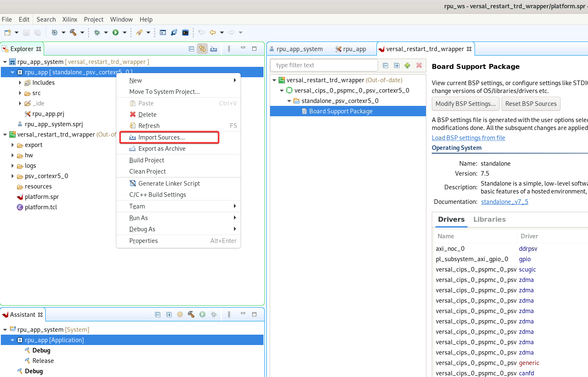Click the connect/target toolbar icon

tap(174, 32)
